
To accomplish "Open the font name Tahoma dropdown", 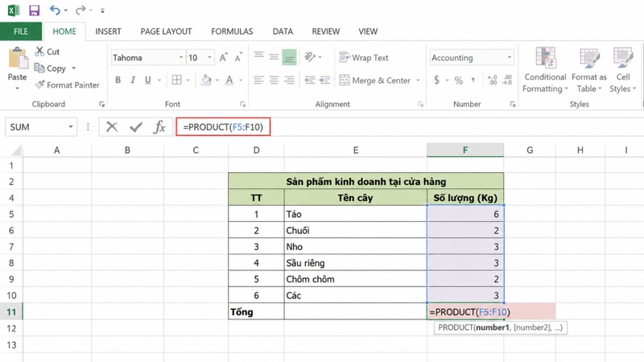I will point(180,57).
